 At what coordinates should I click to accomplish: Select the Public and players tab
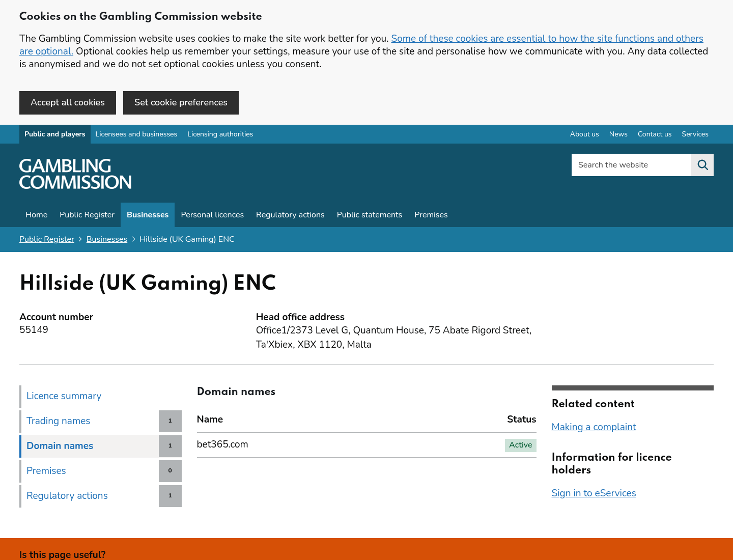pos(55,134)
